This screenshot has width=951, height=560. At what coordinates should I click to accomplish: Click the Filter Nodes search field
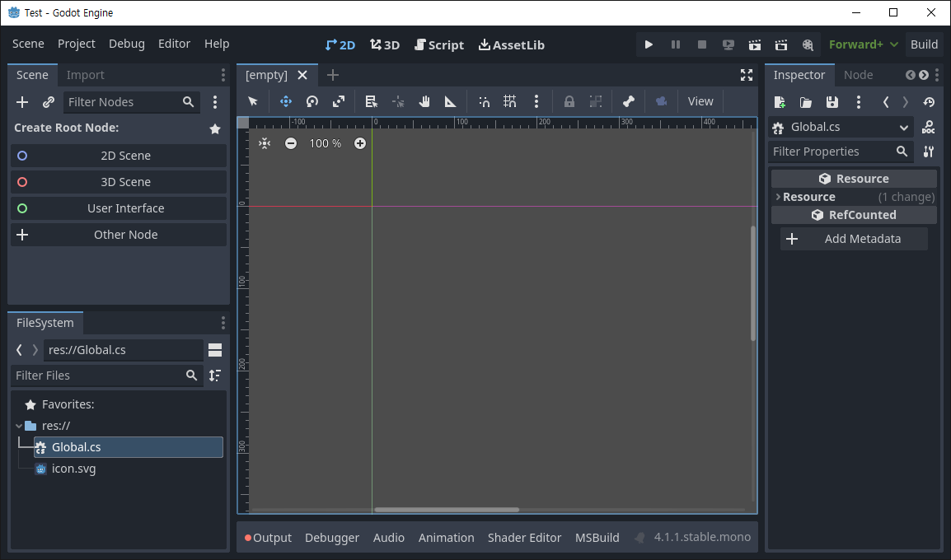tap(132, 102)
